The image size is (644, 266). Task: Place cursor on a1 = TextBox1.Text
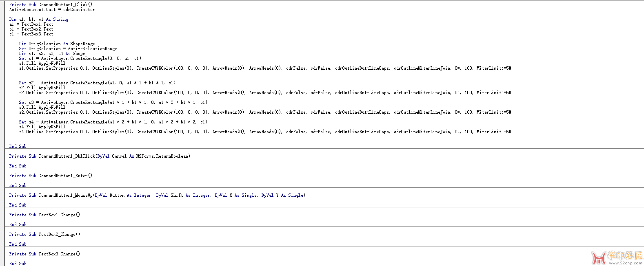pyautogui.click(x=31, y=24)
